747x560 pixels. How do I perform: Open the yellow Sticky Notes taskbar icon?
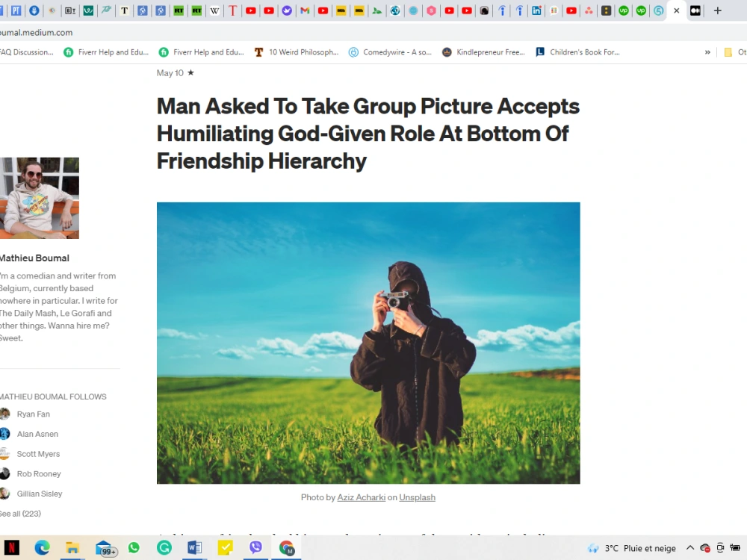[225, 548]
